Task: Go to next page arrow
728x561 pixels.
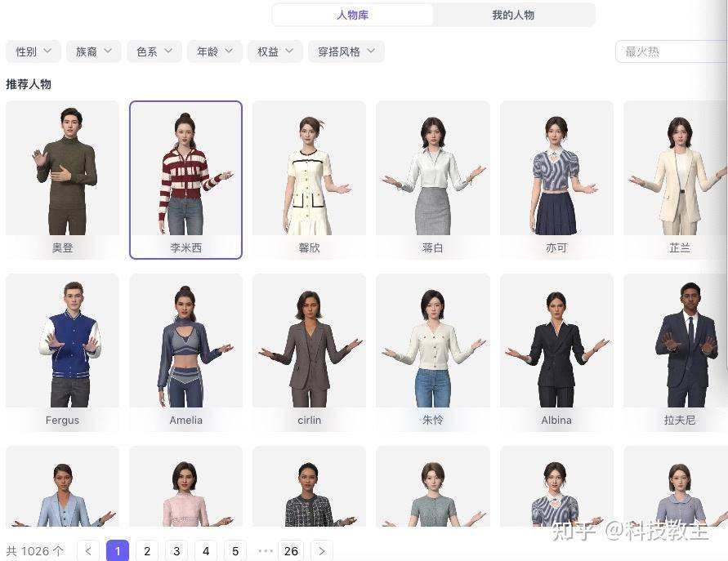Action: click(x=322, y=550)
